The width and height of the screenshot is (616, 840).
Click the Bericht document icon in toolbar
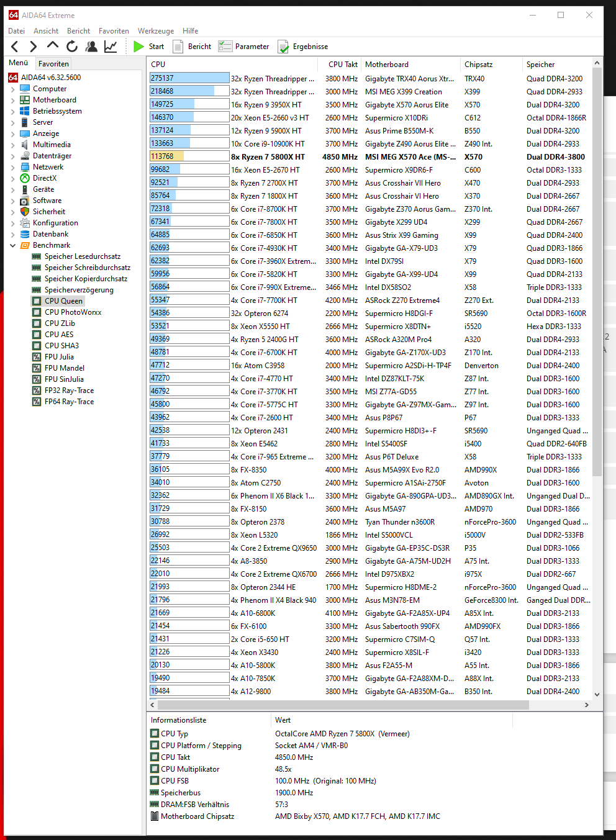pos(178,47)
